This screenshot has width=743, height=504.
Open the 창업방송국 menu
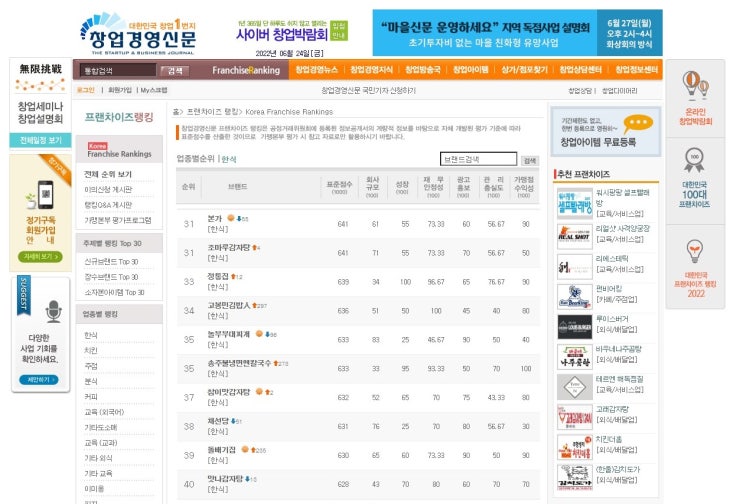(x=423, y=70)
